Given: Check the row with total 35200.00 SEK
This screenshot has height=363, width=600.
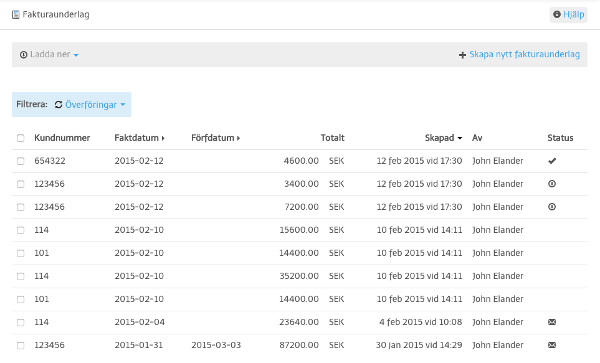Looking at the screenshot, I should pos(21,276).
